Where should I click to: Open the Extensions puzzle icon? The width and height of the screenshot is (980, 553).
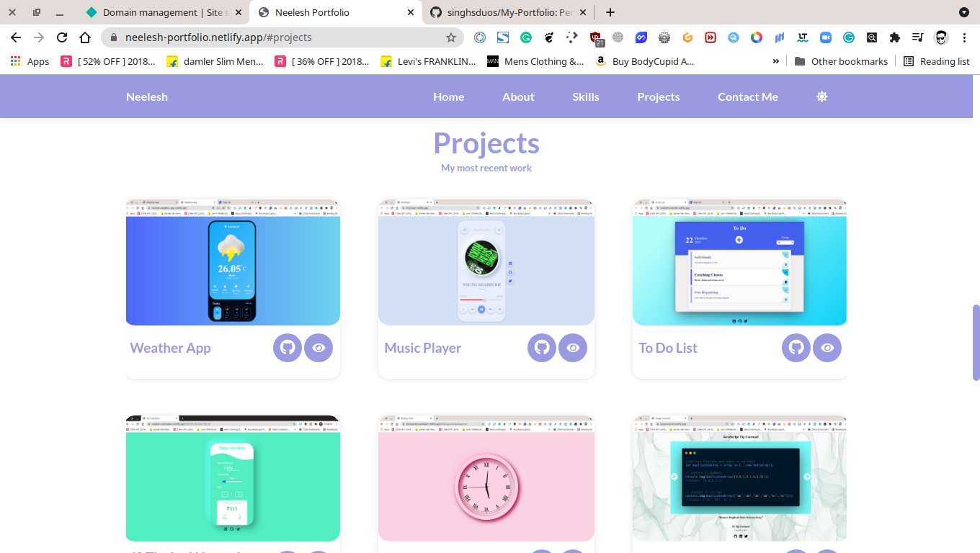coord(895,37)
